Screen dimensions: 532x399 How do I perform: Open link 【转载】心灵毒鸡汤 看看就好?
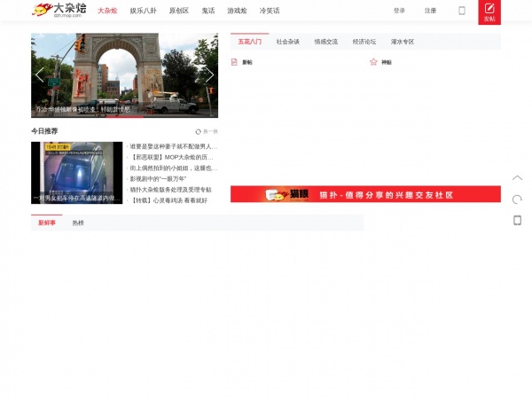click(168, 200)
